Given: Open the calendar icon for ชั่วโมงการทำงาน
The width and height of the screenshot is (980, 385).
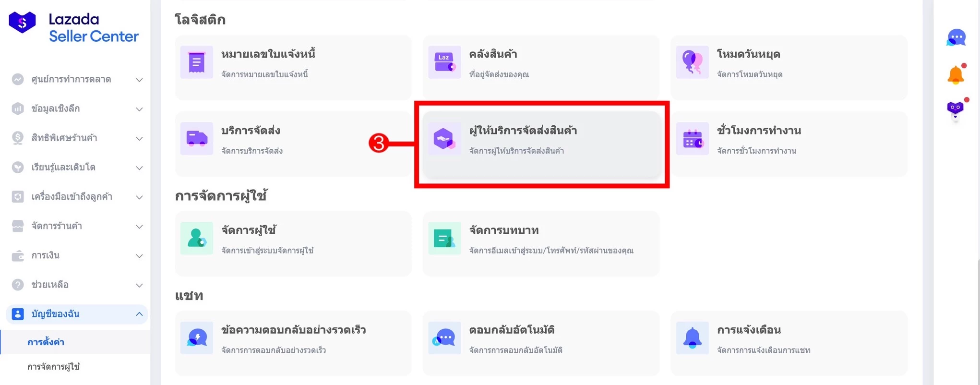Looking at the screenshot, I should 692,139.
